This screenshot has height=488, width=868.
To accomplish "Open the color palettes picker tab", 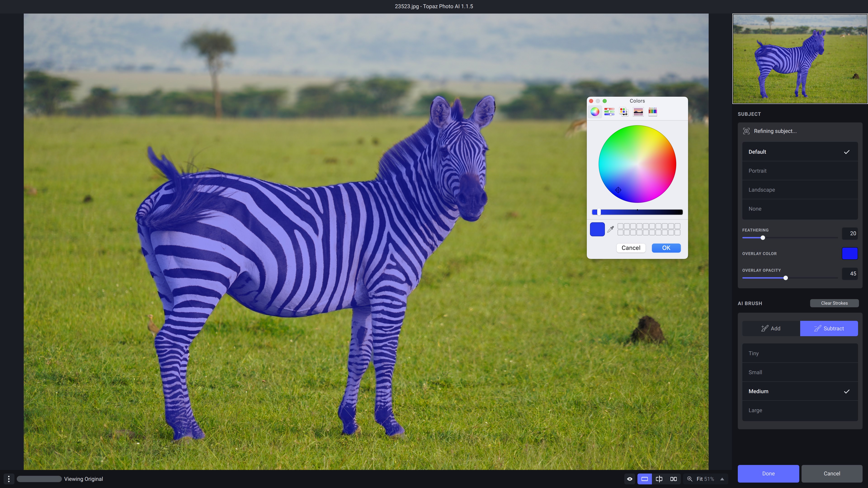I will click(623, 112).
